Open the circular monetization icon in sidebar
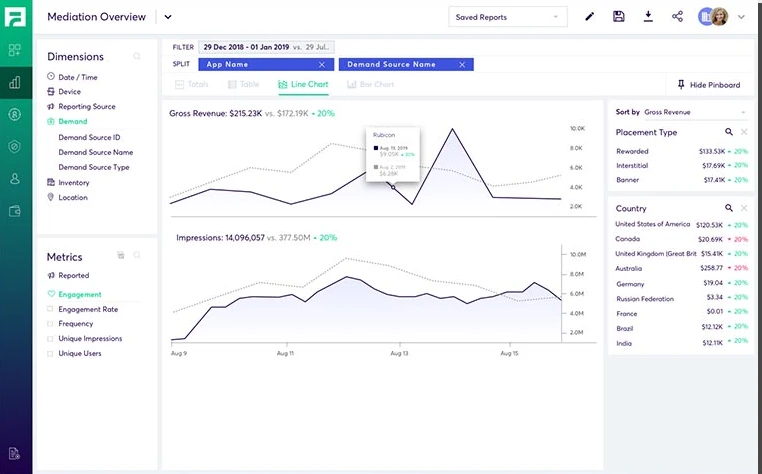The height and width of the screenshot is (474, 762). click(15, 114)
